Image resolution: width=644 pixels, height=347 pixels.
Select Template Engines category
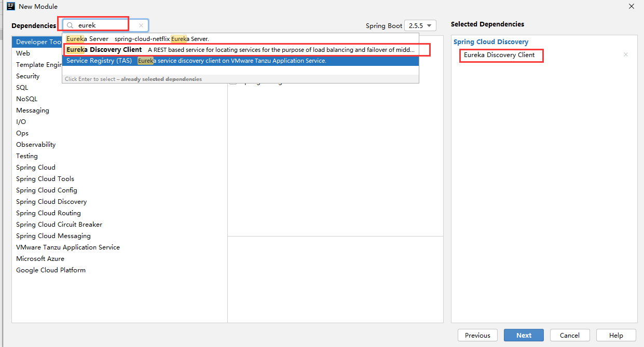(39, 65)
